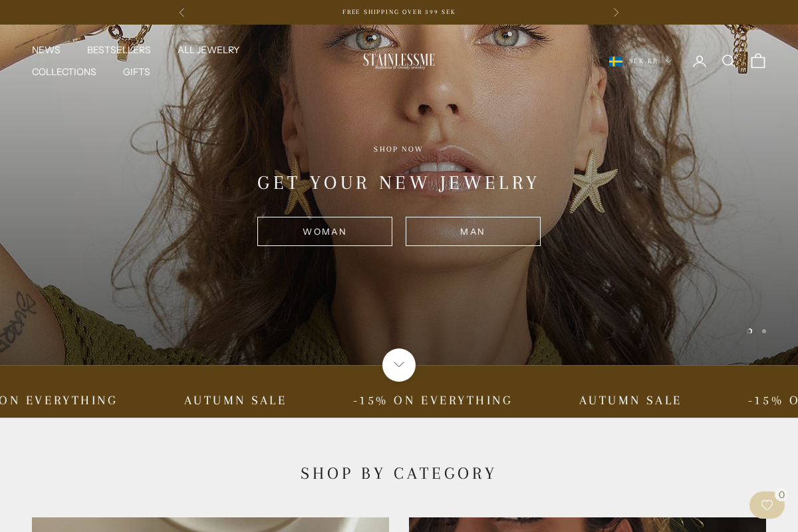Open the Collections menu

point(64,72)
